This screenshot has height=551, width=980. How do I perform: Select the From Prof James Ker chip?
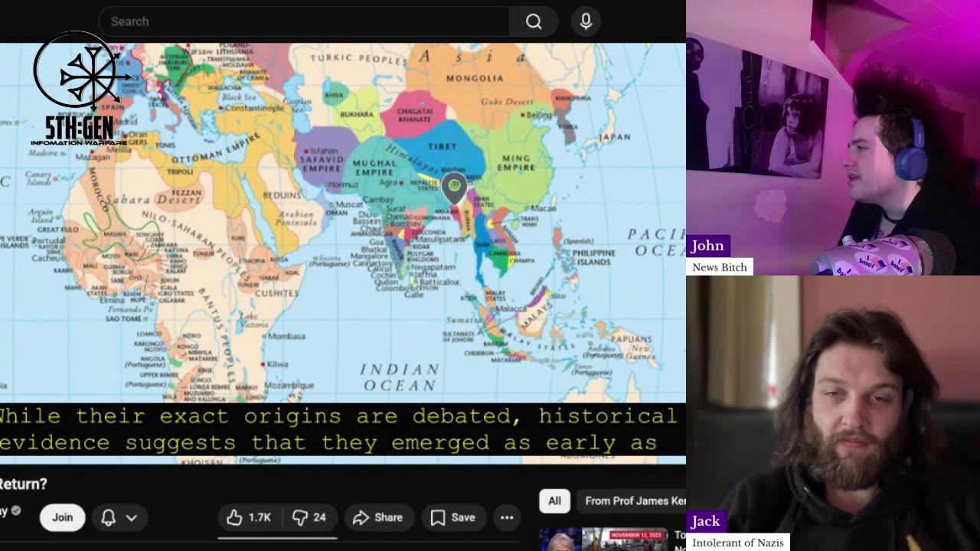tap(632, 500)
